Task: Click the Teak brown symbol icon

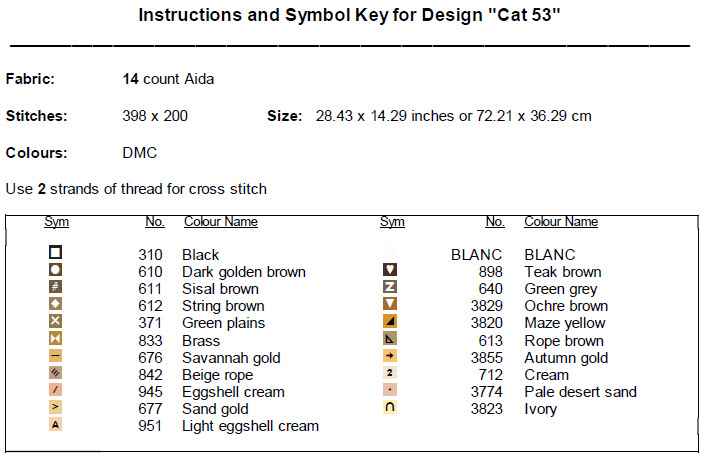Action: 391,271
